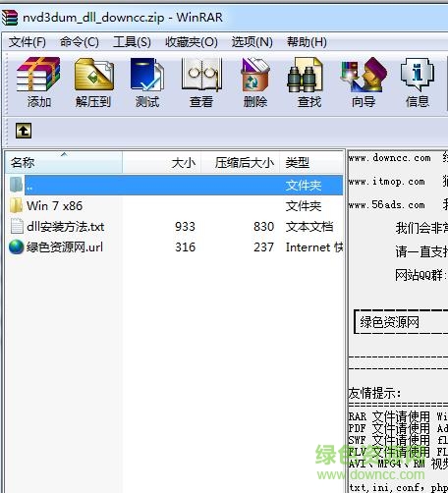Viewport: 448px width, 493px height.
Task: Click the 测试 (Test) toolbar icon
Action: pos(147,75)
